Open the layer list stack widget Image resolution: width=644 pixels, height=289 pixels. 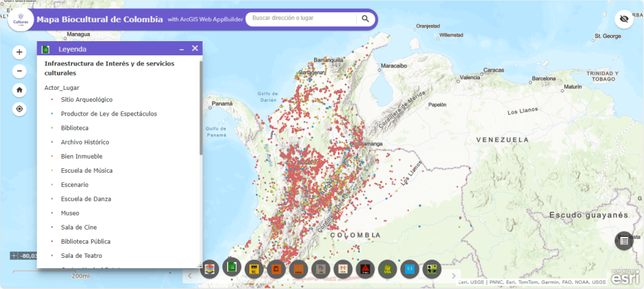pos(209,269)
